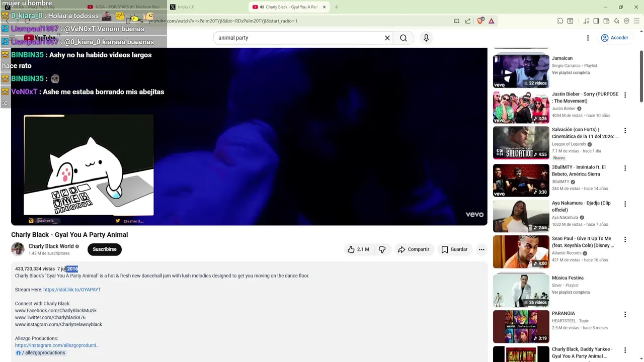This screenshot has height=362, width=644.
Task: Click the share page icon in address bar
Action: [x=468, y=21]
